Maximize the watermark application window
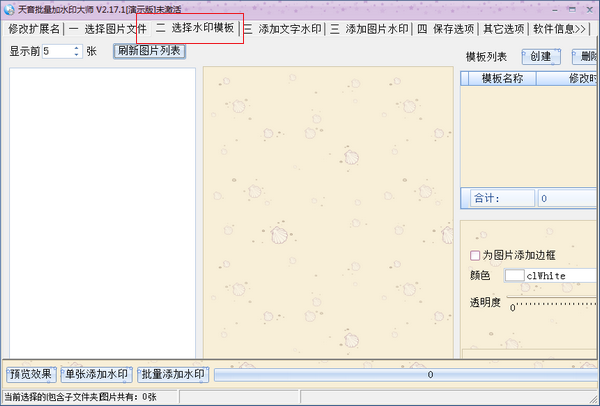600x406 pixels. 572,10
